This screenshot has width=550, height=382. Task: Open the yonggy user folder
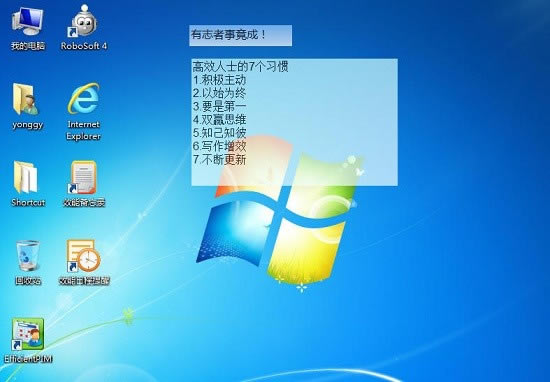click(x=27, y=106)
